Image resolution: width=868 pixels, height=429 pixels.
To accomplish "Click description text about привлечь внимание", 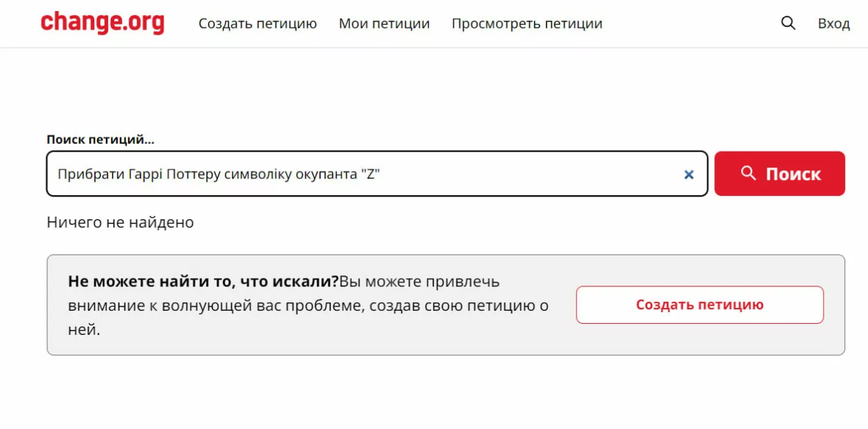I will click(308, 306).
